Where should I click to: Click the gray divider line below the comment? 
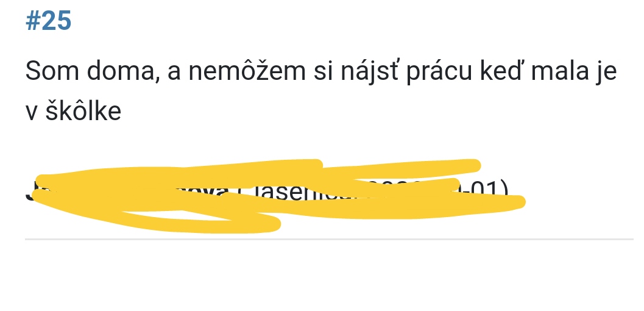(329, 238)
